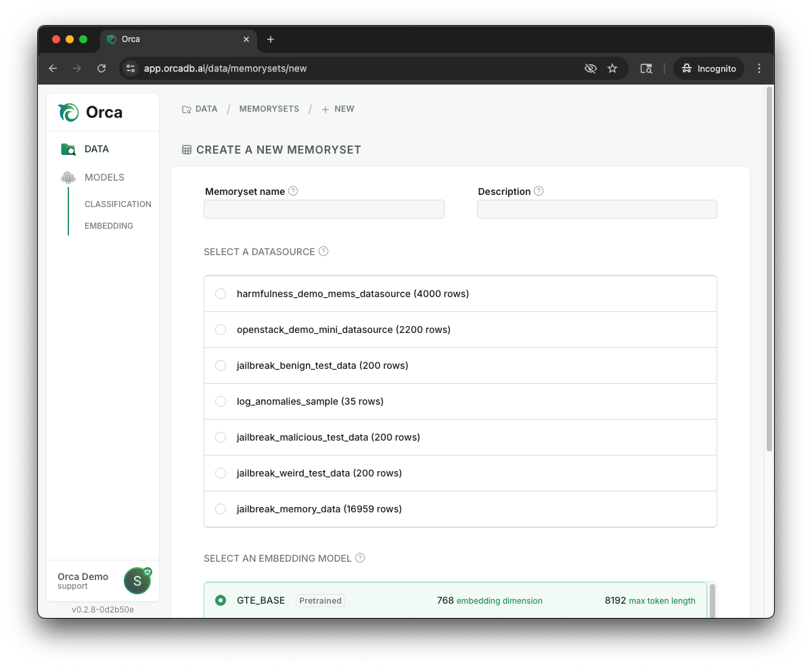Image resolution: width=812 pixels, height=668 pixels.
Task: Click the log_anomalies_sample (35 rows) label
Action: pyautogui.click(x=310, y=401)
